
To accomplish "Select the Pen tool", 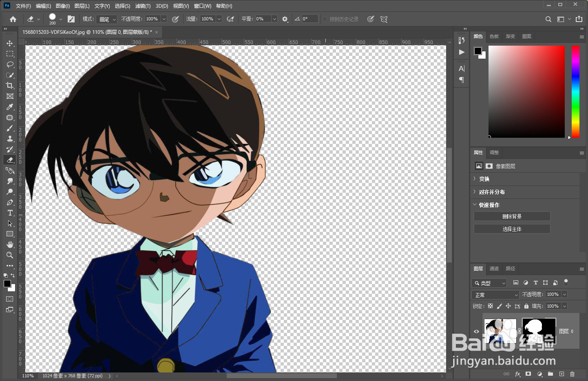I will click(x=10, y=202).
